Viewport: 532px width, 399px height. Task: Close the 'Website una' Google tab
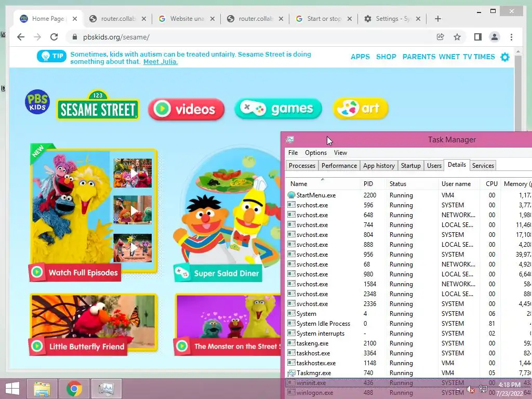coord(212,19)
